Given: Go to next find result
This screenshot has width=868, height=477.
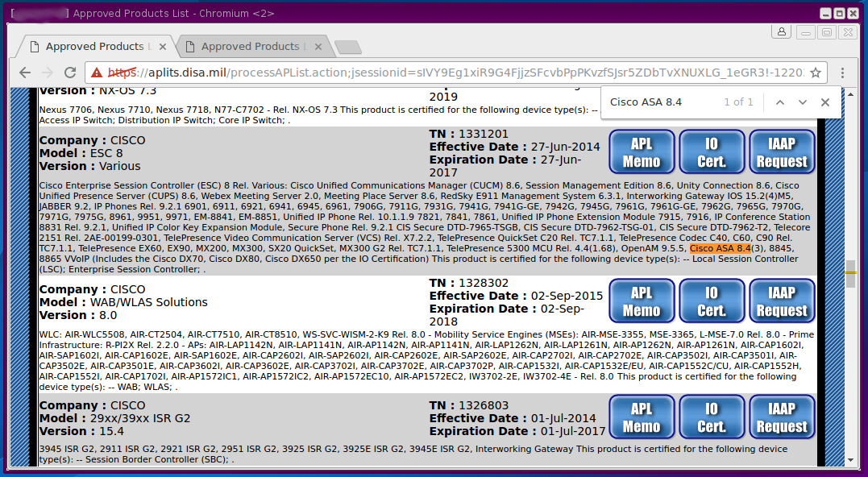Looking at the screenshot, I should 803,102.
